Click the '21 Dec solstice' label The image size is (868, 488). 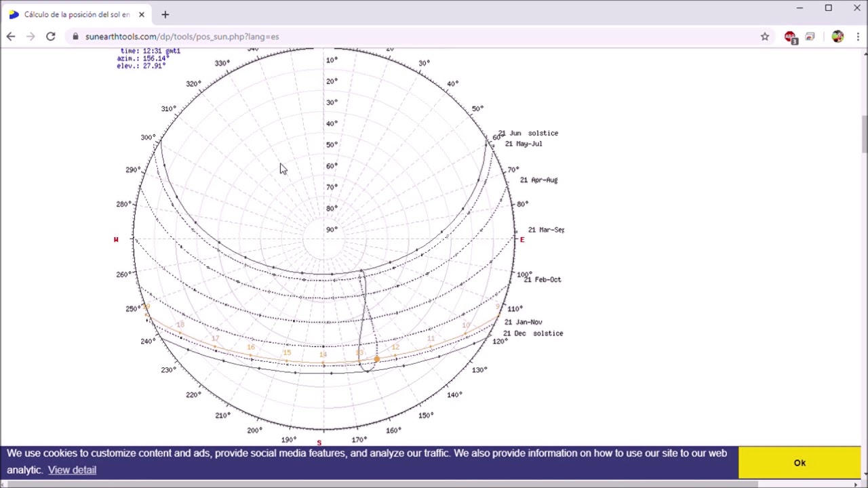533,333
